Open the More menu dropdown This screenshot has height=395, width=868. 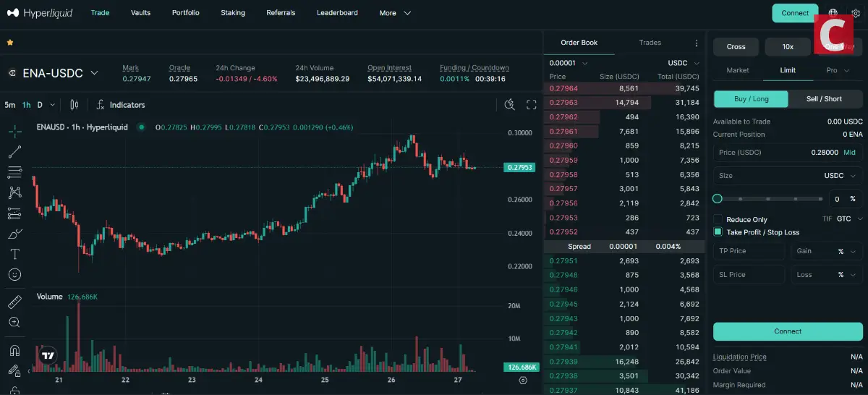[x=395, y=13]
